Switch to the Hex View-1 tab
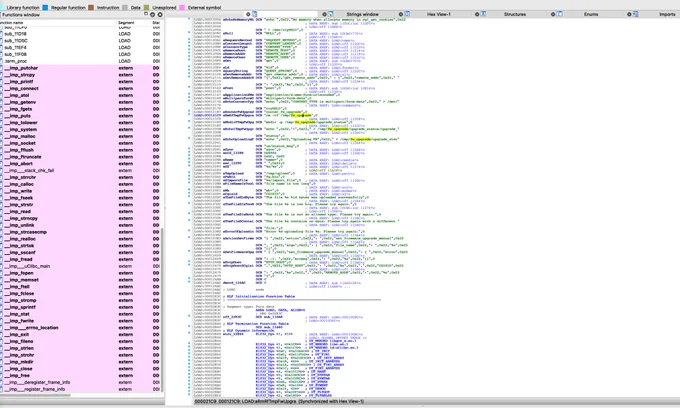This screenshot has width=680, height=408. pos(438,14)
